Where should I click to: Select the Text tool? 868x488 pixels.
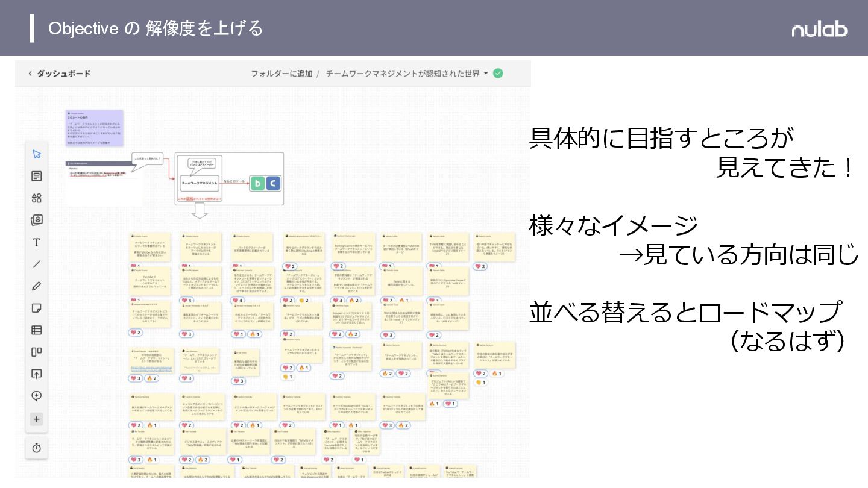pyautogui.click(x=37, y=242)
